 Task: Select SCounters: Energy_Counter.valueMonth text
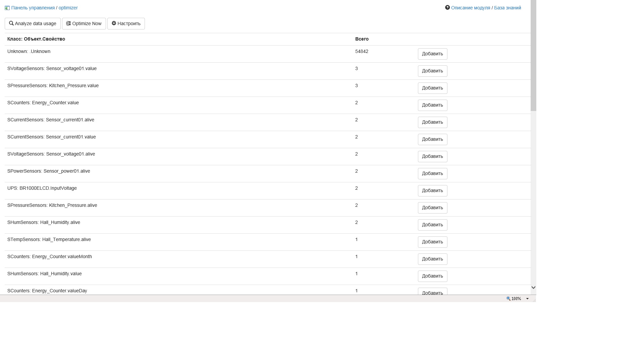pos(50,257)
